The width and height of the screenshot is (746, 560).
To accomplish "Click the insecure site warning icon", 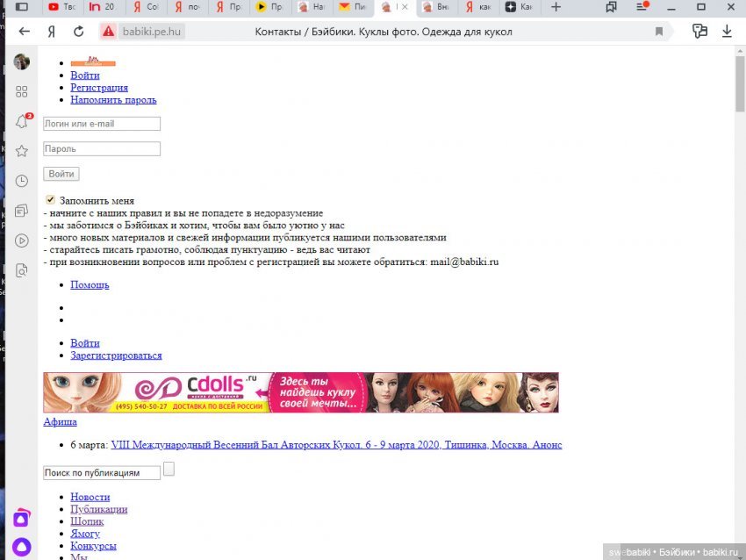I will [109, 32].
